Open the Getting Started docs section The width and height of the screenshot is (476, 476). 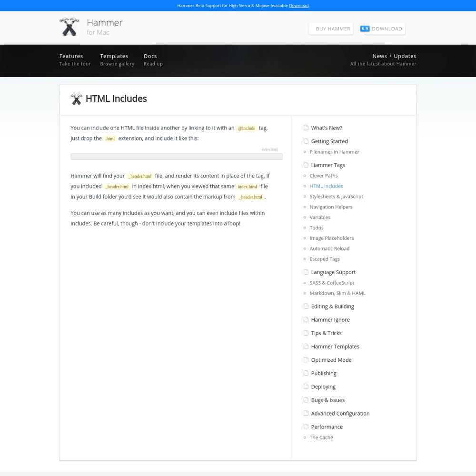click(x=329, y=141)
